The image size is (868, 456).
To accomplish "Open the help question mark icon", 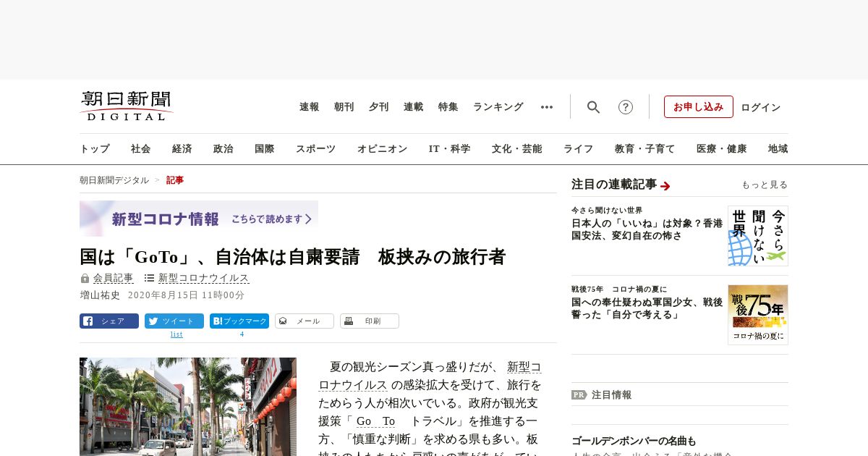I will tap(626, 107).
